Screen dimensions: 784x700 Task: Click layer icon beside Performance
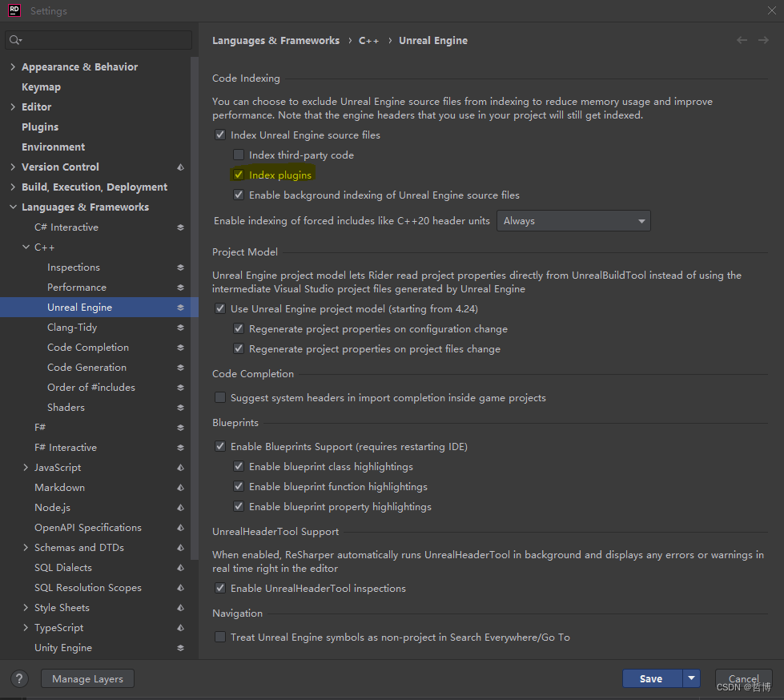coord(180,287)
